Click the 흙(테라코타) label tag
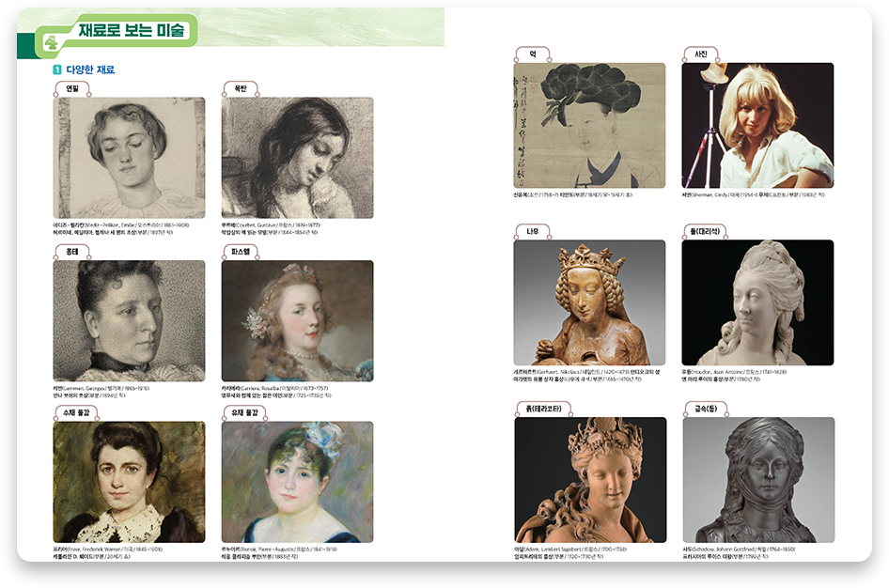This screenshot has height=588, width=889. 544,409
